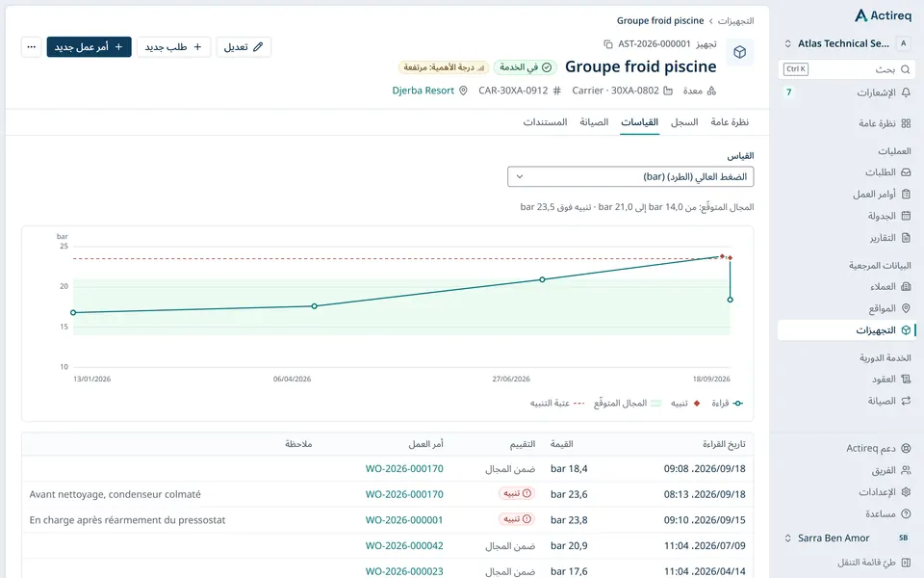Screen dimensions: 924x578
Task: Click the search input field (بحث)
Action: (847, 69)
